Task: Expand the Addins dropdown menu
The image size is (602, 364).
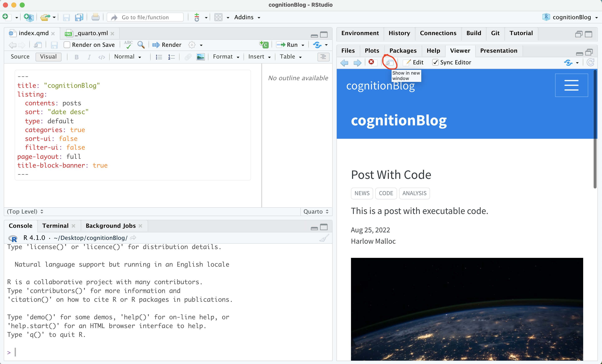Action: coord(247,17)
